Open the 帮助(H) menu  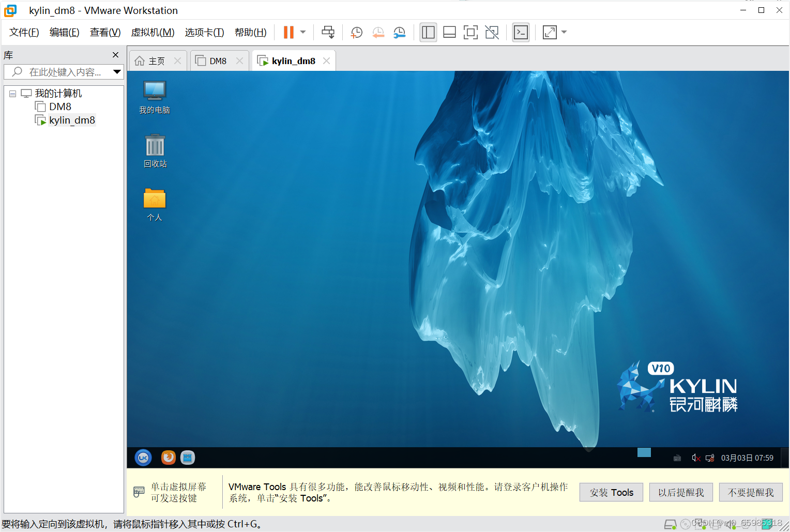[x=250, y=32]
